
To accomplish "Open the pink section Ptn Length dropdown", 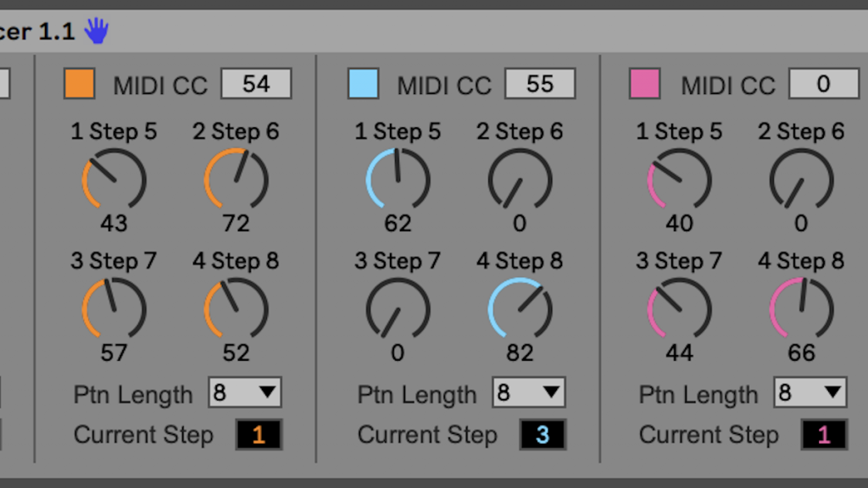I will (810, 393).
